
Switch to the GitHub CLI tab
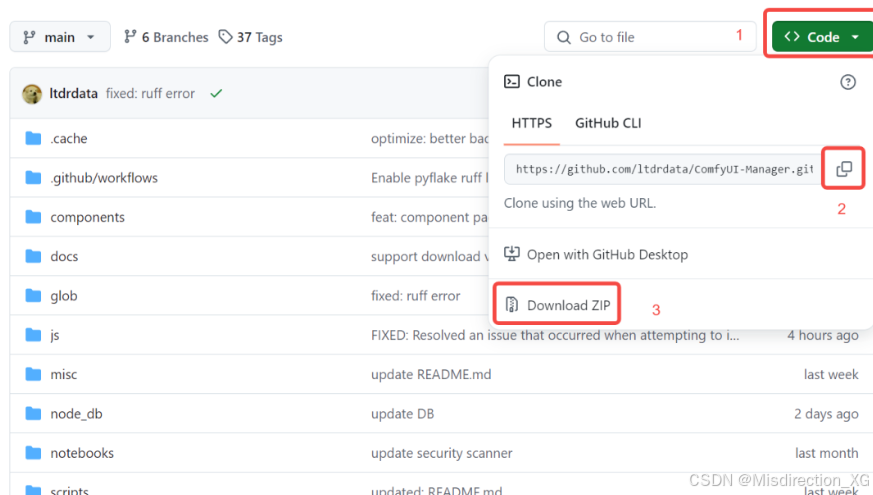(608, 123)
